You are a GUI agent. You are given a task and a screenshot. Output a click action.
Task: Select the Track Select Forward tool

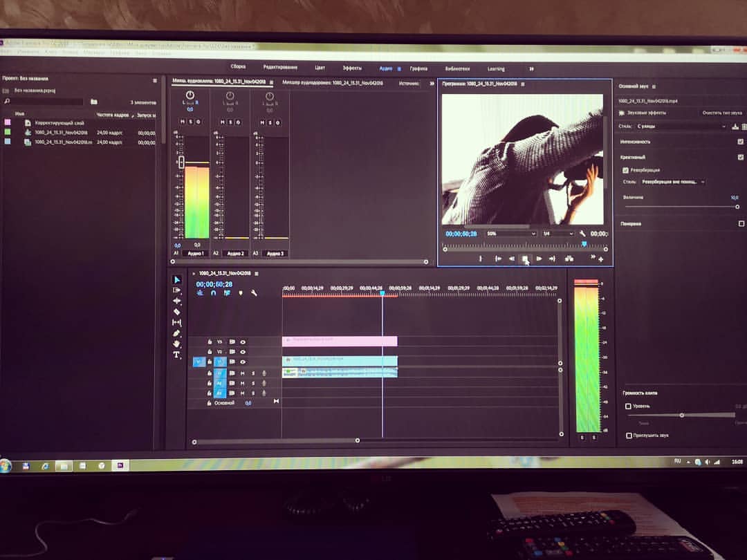177,290
